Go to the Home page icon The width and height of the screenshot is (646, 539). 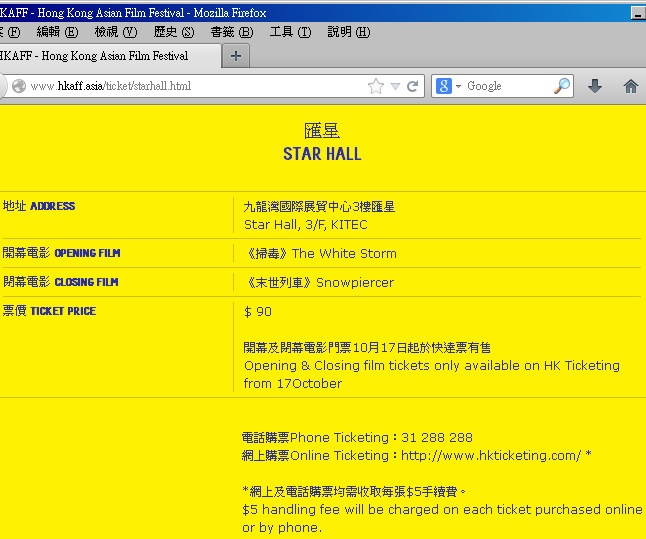630,86
